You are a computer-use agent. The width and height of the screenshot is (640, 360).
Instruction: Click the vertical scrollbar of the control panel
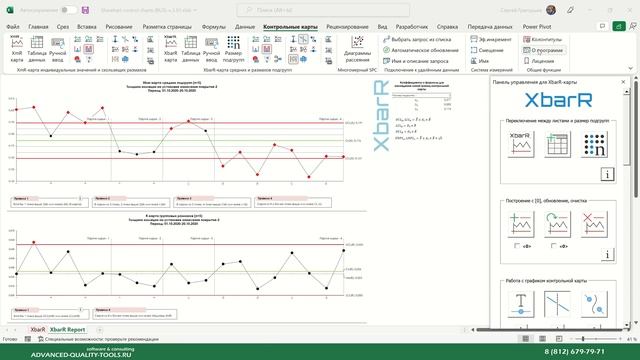point(627,131)
